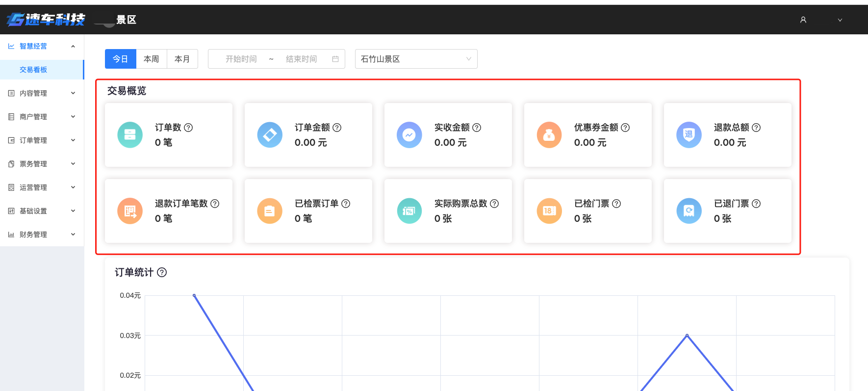Click the 0.03元 y-axis label
This screenshot has width=868, height=391.
130,336
